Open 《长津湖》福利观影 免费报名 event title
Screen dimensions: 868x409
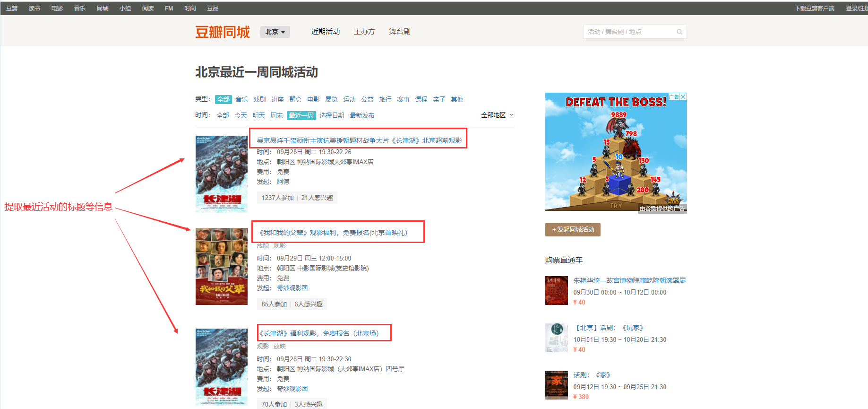tap(319, 333)
